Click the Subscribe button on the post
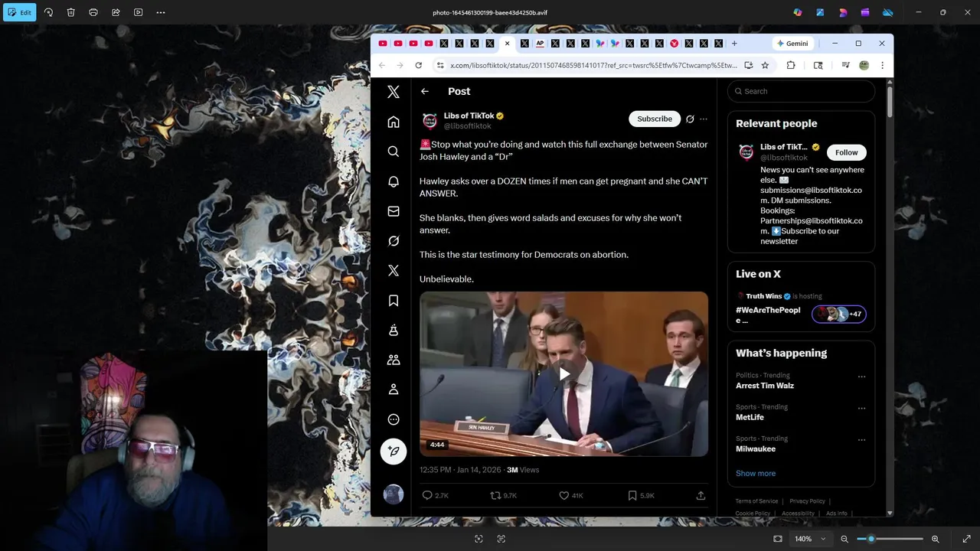Image resolution: width=980 pixels, height=551 pixels. click(x=655, y=119)
